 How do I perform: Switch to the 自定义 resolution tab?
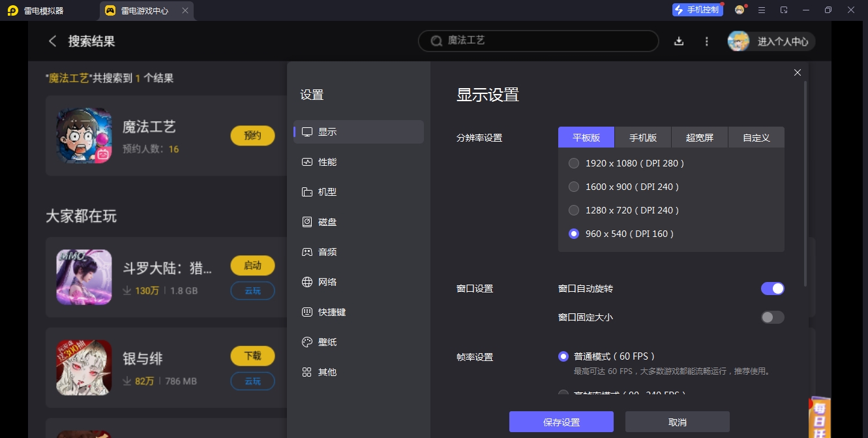click(756, 138)
